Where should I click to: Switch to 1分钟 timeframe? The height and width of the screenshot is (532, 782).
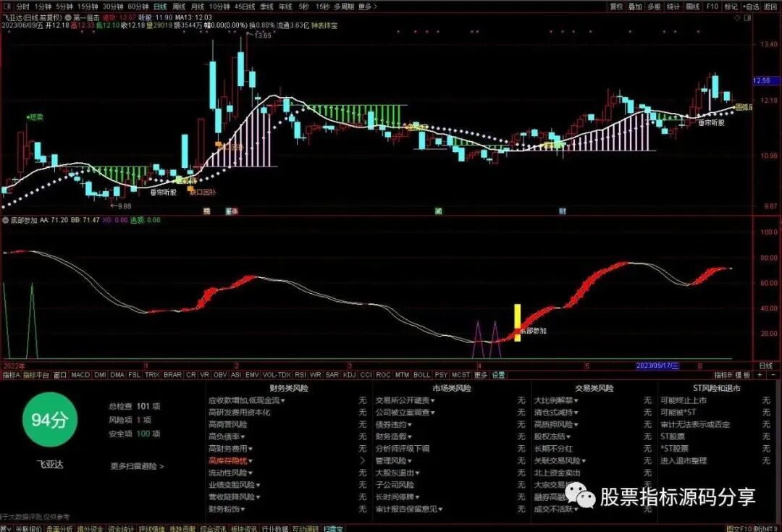click(43, 7)
